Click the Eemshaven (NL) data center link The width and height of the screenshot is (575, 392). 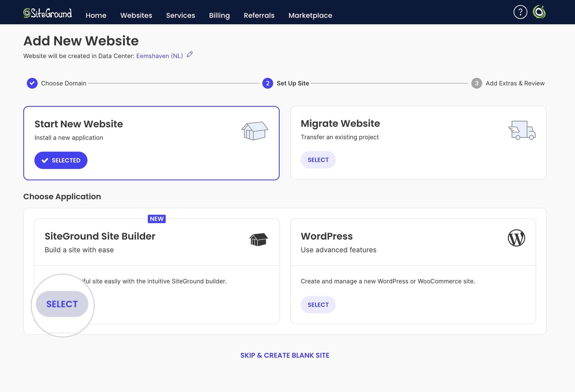pyautogui.click(x=160, y=56)
